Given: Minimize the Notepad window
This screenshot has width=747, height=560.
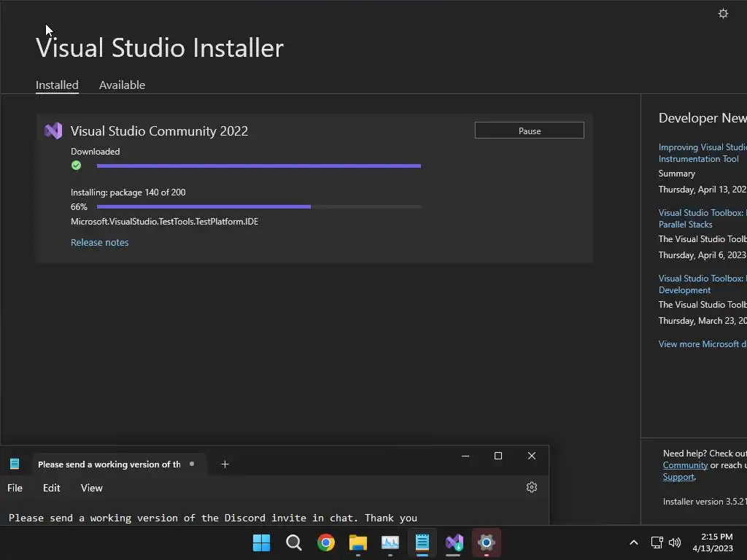Looking at the screenshot, I should click(x=465, y=456).
